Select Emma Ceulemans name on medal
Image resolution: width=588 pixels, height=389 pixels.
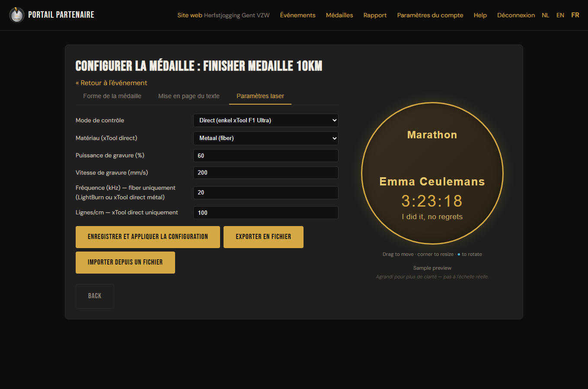[432, 182]
